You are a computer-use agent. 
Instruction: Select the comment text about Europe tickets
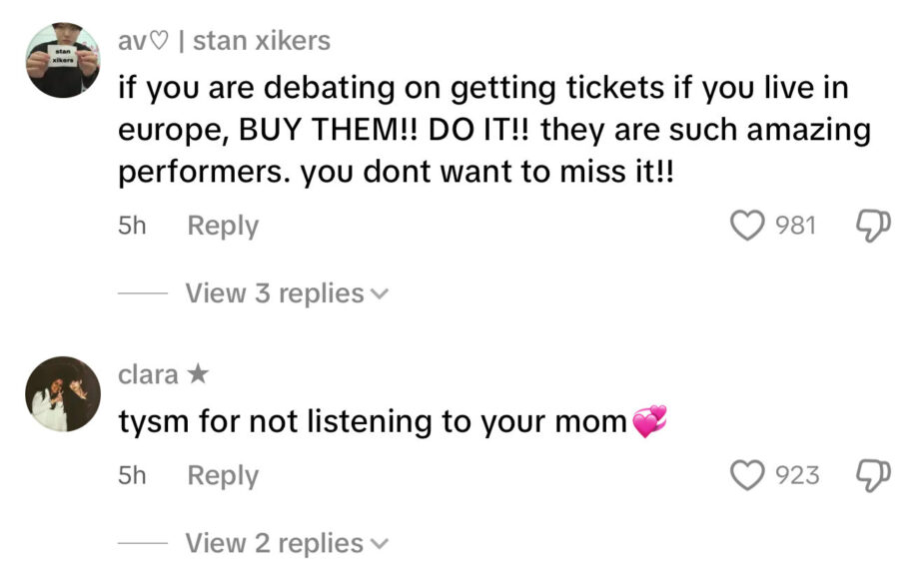click(x=479, y=130)
